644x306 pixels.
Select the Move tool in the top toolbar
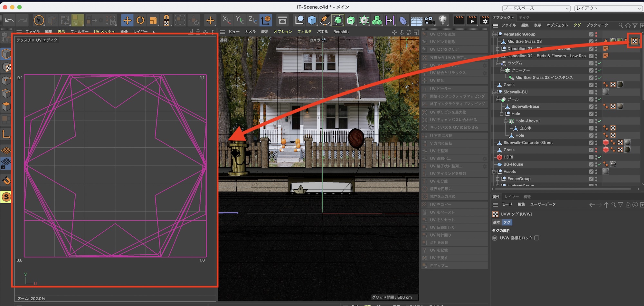click(127, 21)
